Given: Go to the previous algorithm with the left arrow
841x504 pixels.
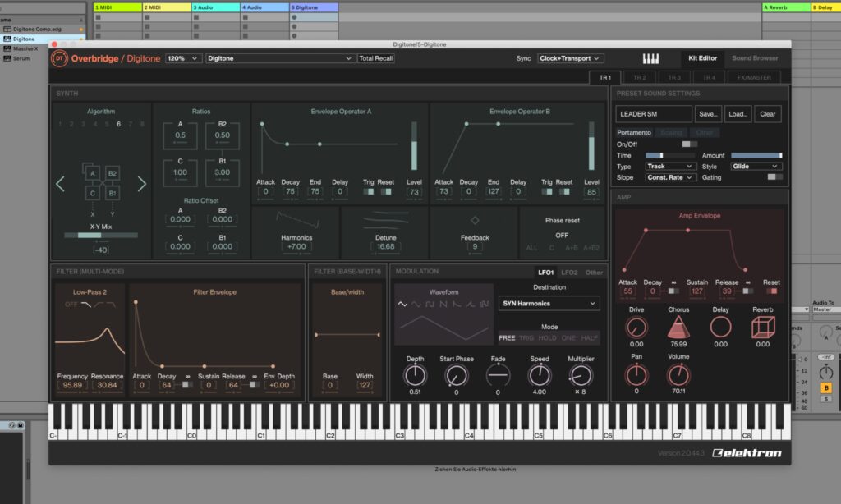Looking at the screenshot, I should [x=61, y=184].
